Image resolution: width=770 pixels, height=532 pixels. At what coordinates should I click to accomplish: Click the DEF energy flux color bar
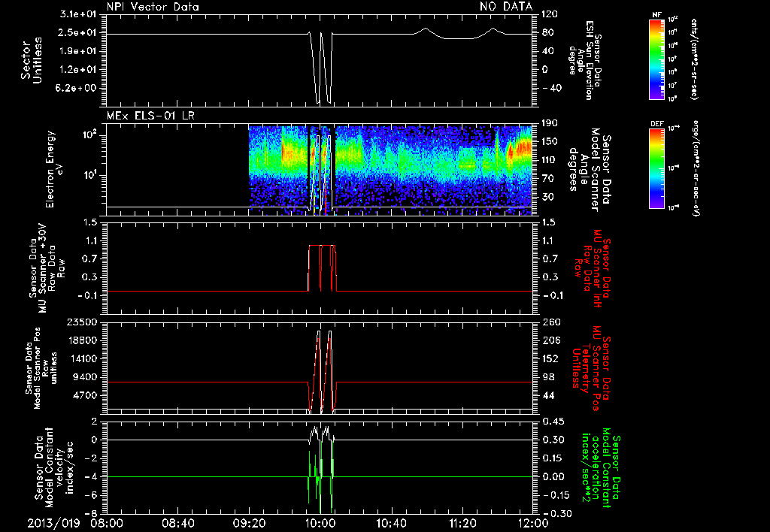coord(657,168)
